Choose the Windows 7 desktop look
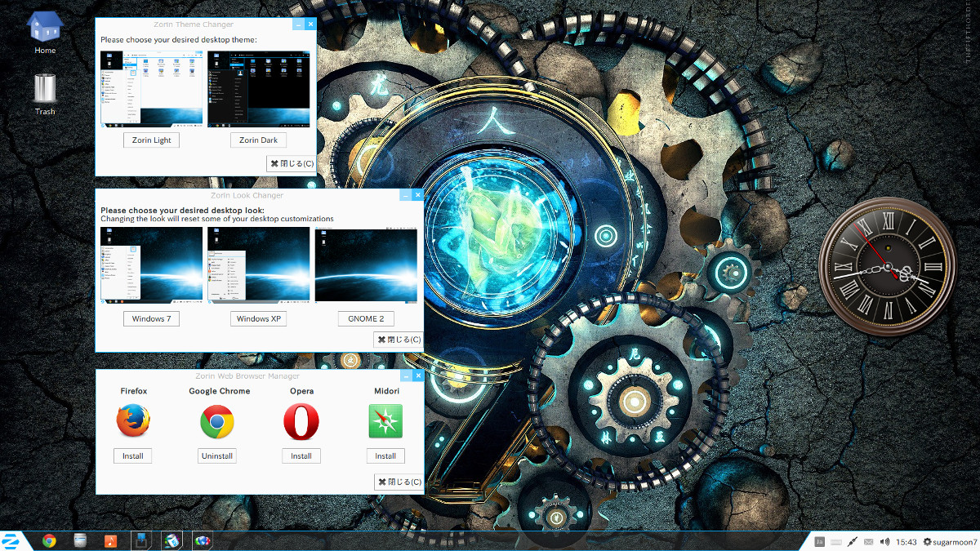Image resolution: width=980 pixels, height=551 pixels. [x=151, y=319]
